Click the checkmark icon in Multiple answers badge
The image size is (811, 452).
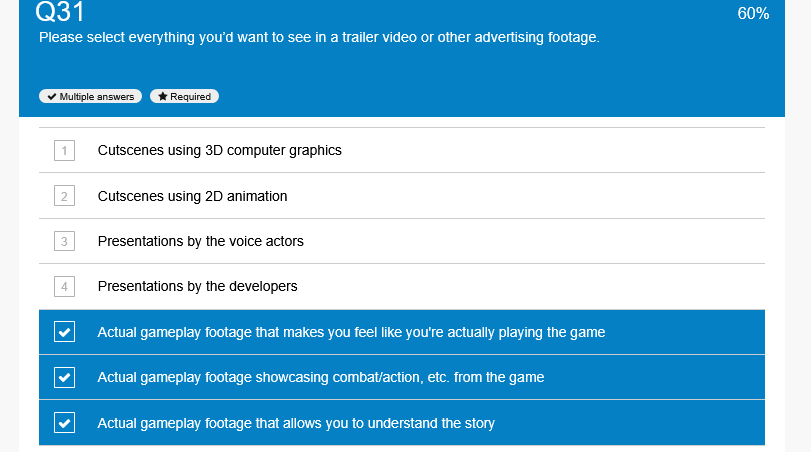[52, 97]
